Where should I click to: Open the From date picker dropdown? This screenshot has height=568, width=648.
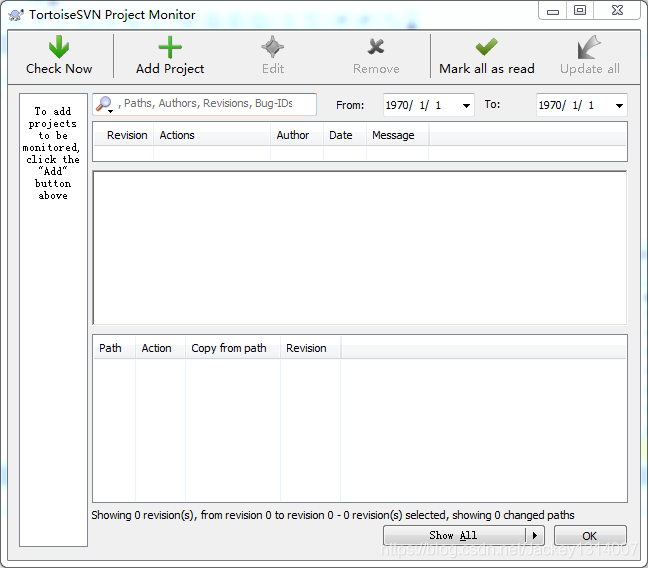pos(466,105)
